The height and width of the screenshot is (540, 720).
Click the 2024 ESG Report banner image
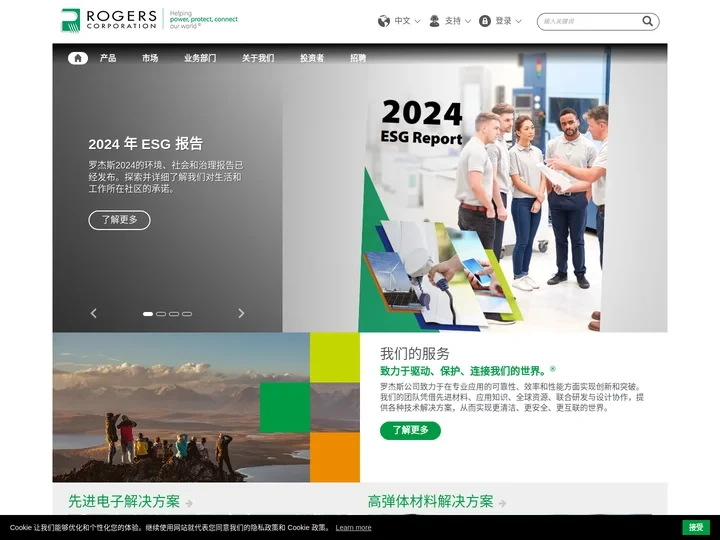474,188
